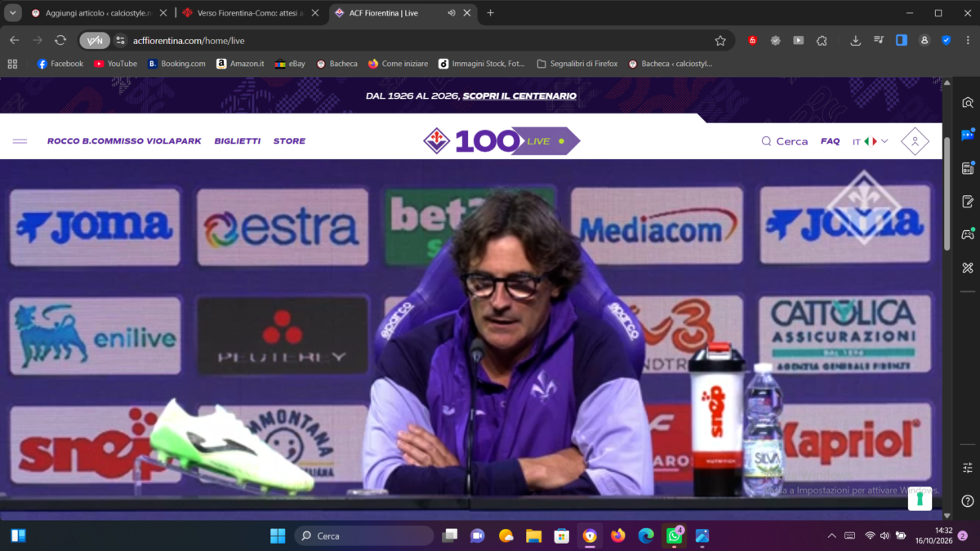Open the tab search dropdown arrow

pos(13,13)
